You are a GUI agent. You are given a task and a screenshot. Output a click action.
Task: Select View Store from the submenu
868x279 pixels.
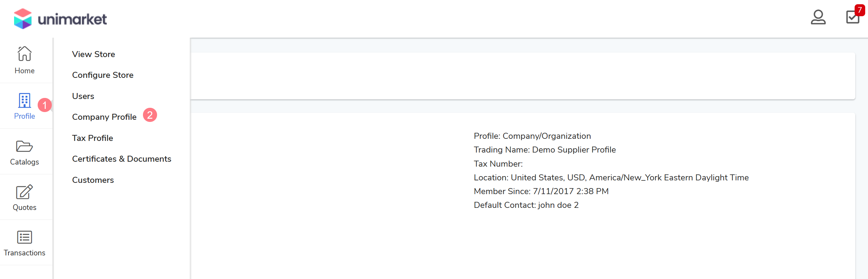(x=94, y=54)
